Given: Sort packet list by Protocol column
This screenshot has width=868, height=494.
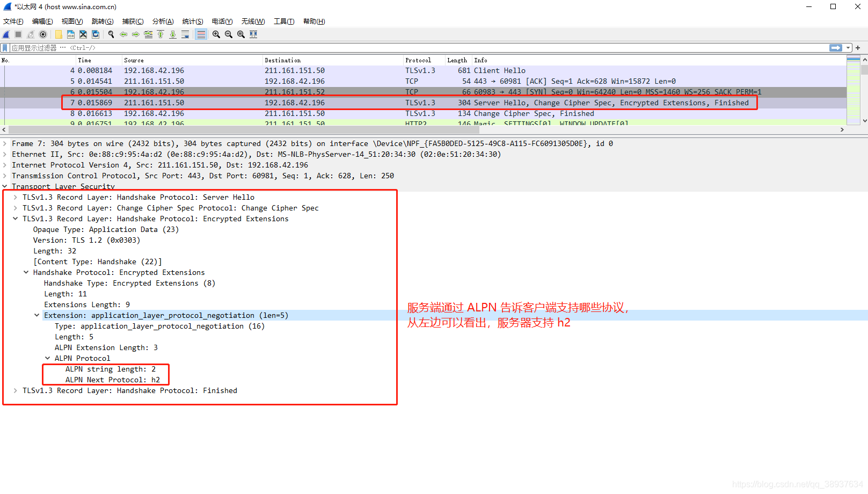Looking at the screenshot, I should (424, 60).
